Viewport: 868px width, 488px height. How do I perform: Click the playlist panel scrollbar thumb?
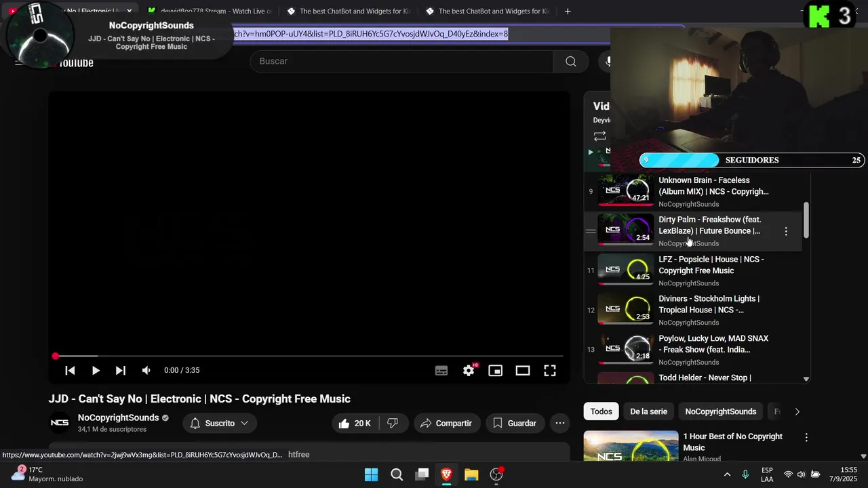click(x=806, y=220)
